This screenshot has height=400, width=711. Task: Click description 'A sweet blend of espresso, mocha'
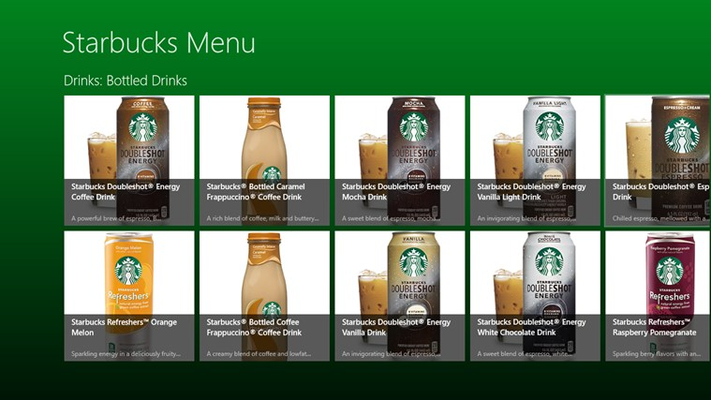tap(390, 218)
